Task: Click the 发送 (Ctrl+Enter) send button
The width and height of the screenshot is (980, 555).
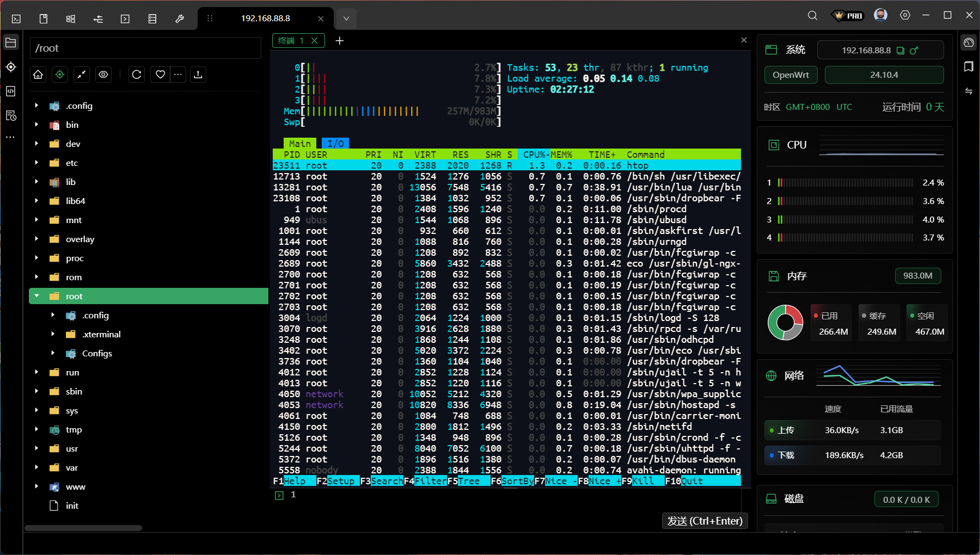Action: tap(705, 521)
